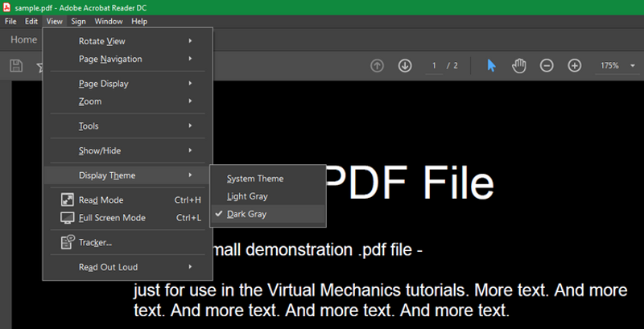The width and height of the screenshot is (644, 329).
Task: Switch to the Light Gray theme
Action: 247,196
